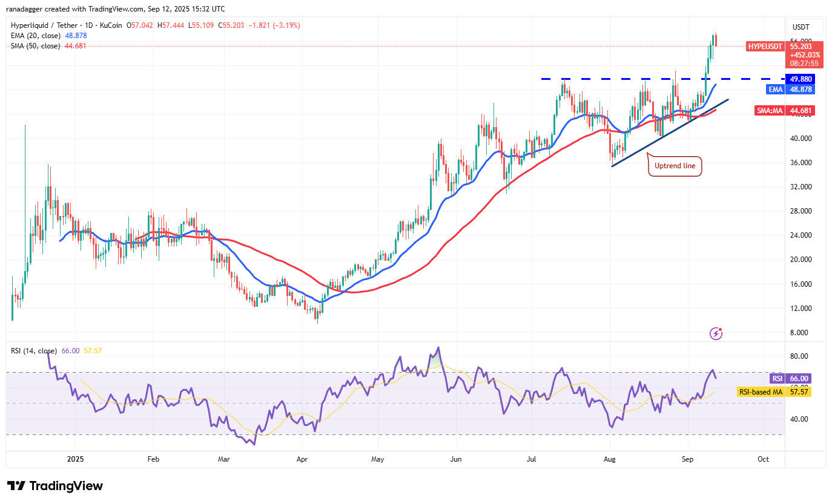This screenshot has height=504, width=832.
Task: Select the Uptrend line callout box
Action: pyautogui.click(x=674, y=165)
